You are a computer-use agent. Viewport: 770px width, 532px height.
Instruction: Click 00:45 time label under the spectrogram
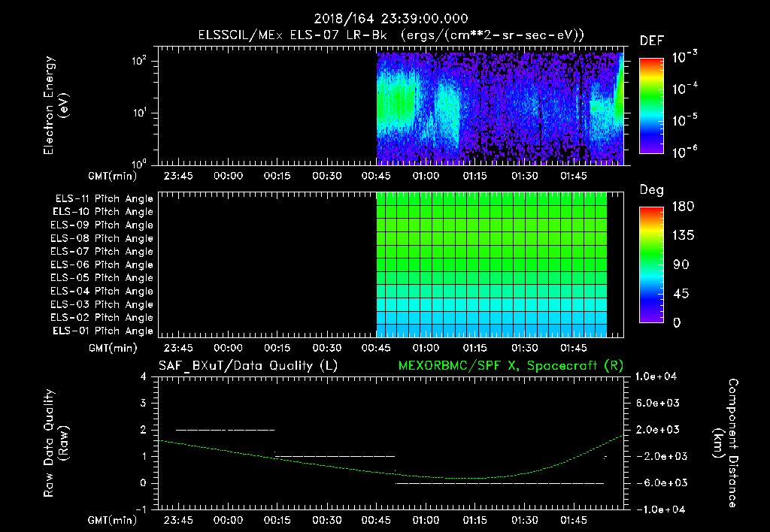pyautogui.click(x=376, y=176)
